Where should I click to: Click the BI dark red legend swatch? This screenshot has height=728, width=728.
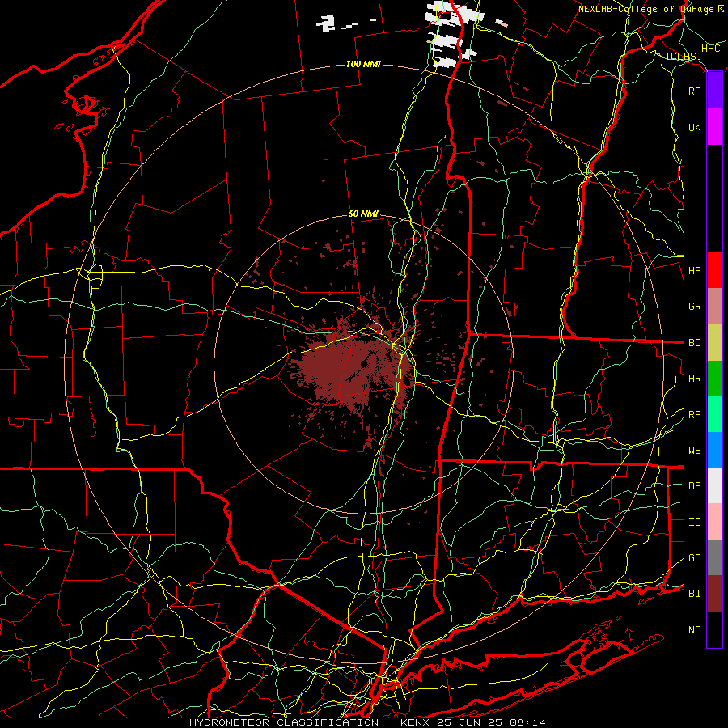click(714, 594)
